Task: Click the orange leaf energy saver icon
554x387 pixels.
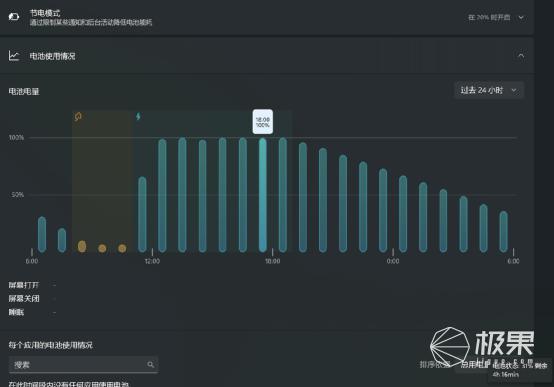Action: pos(78,116)
